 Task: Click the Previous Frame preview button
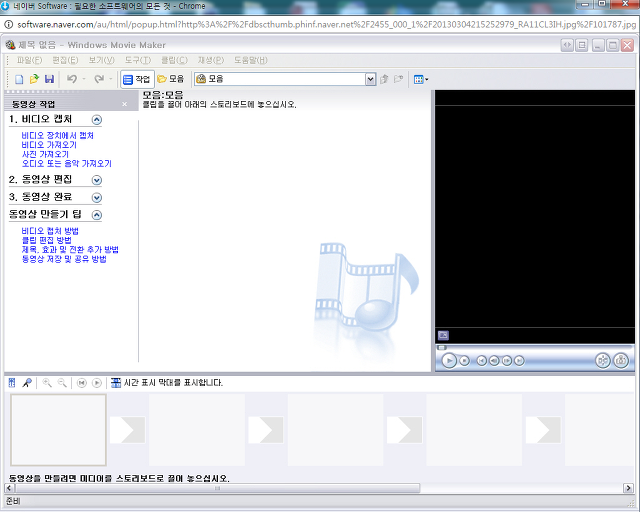[494, 361]
